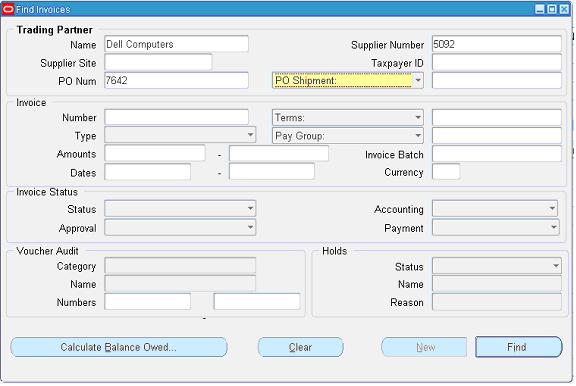Click the Find Invoices title text

(x=43, y=10)
